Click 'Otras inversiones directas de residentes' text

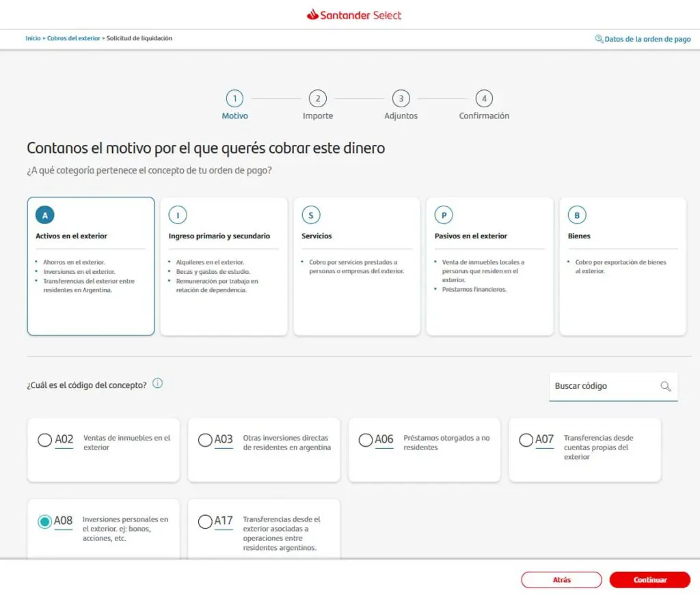(x=287, y=443)
